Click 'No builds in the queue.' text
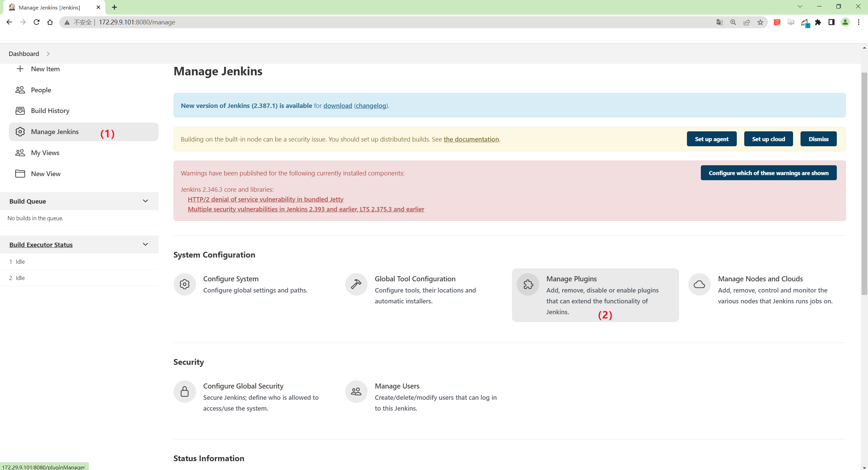 click(35, 218)
